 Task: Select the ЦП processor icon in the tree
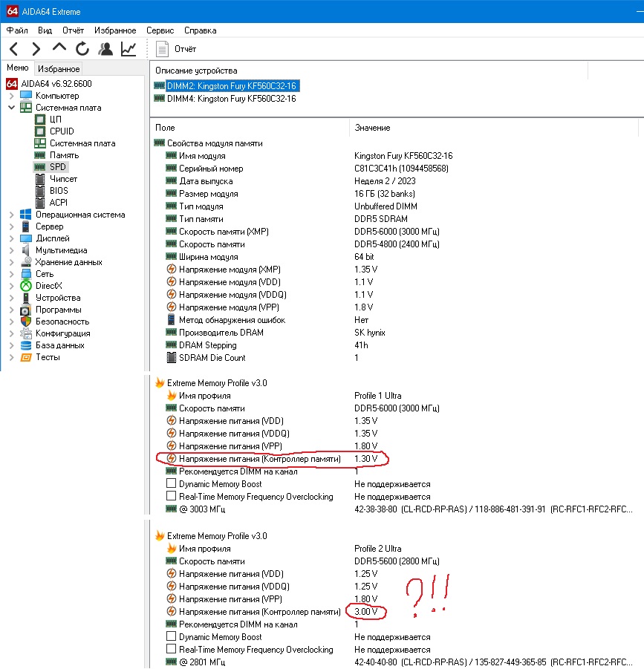(40, 119)
